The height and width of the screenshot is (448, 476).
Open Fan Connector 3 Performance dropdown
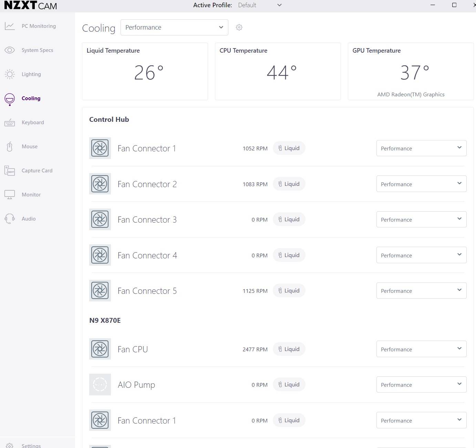click(421, 220)
